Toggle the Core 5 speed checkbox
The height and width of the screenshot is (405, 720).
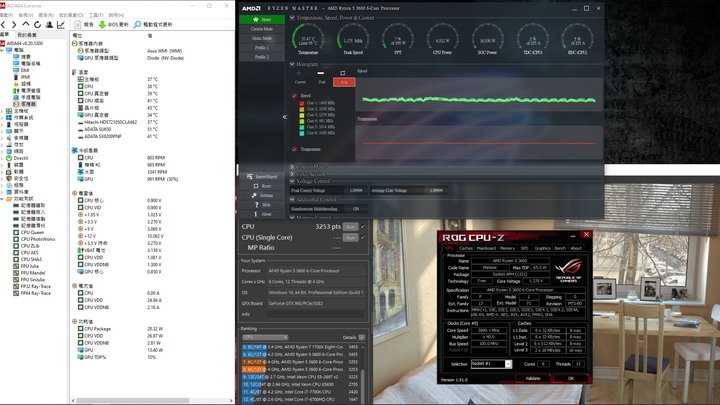302,127
